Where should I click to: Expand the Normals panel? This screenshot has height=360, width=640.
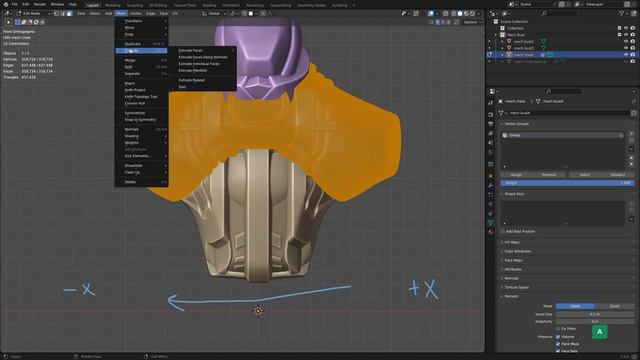pyautogui.click(x=511, y=278)
